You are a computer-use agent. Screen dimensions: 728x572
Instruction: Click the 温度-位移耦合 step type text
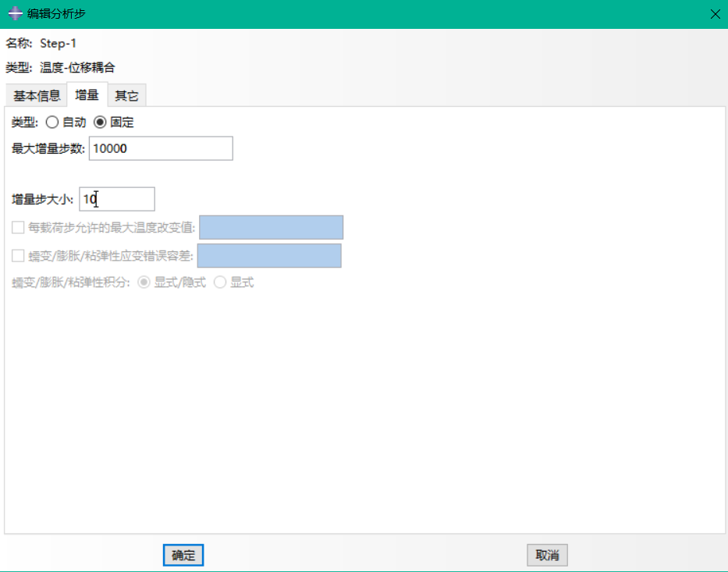[78, 68]
